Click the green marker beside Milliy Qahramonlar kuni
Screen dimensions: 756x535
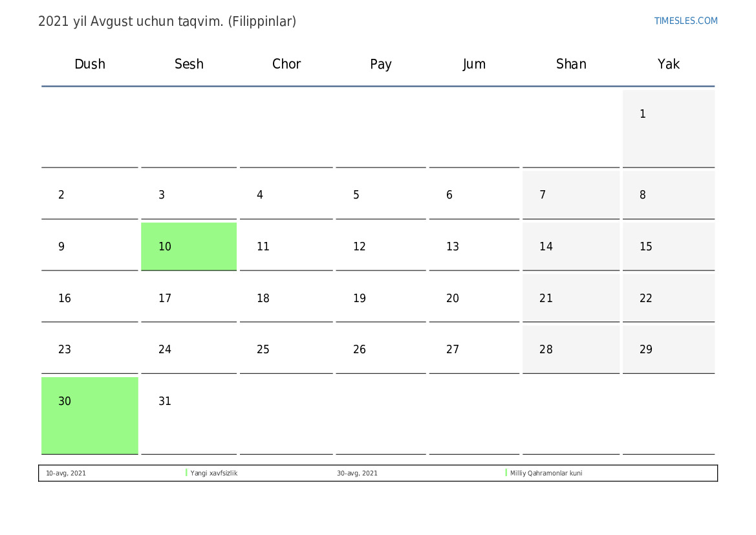click(506, 473)
